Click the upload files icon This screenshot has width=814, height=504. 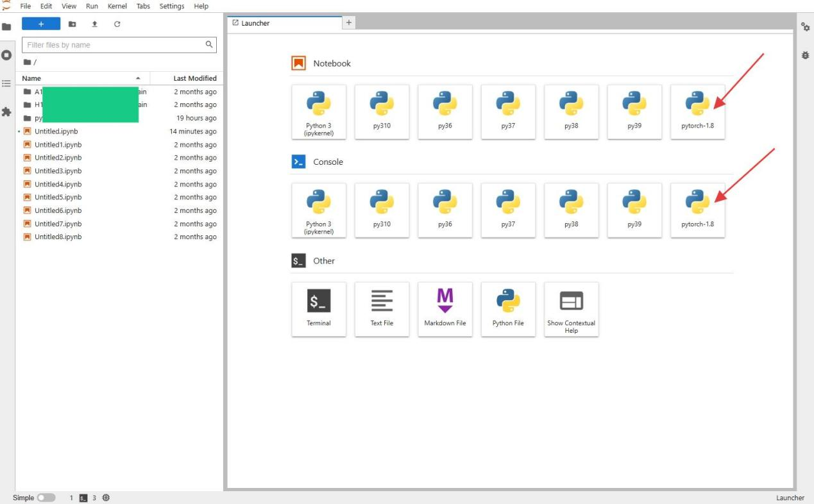pyautogui.click(x=94, y=24)
